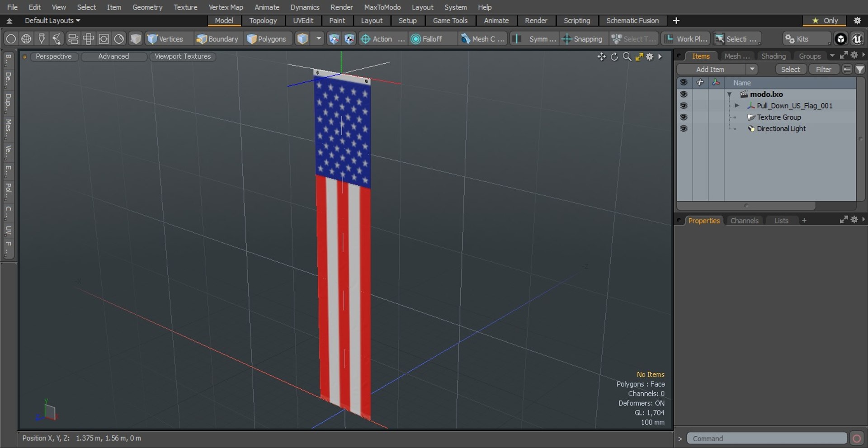Click the funnel filter icon
Viewport: 868px width, 448px height.
pyautogui.click(x=860, y=69)
